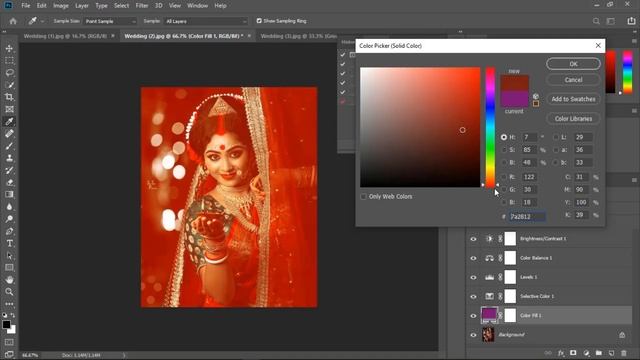Click OK in Color Picker
The width and height of the screenshot is (640, 360).
[x=573, y=64]
